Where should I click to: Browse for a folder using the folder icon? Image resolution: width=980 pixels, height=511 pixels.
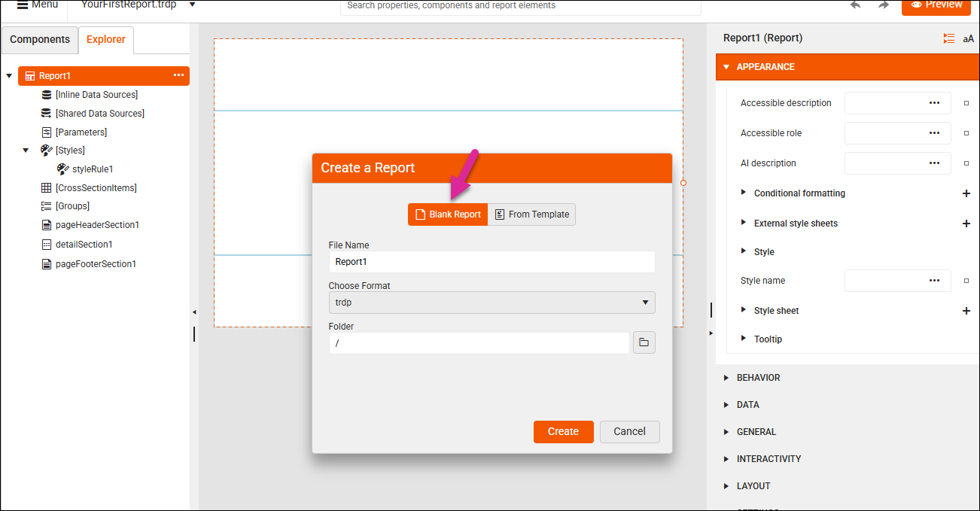[x=644, y=342]
